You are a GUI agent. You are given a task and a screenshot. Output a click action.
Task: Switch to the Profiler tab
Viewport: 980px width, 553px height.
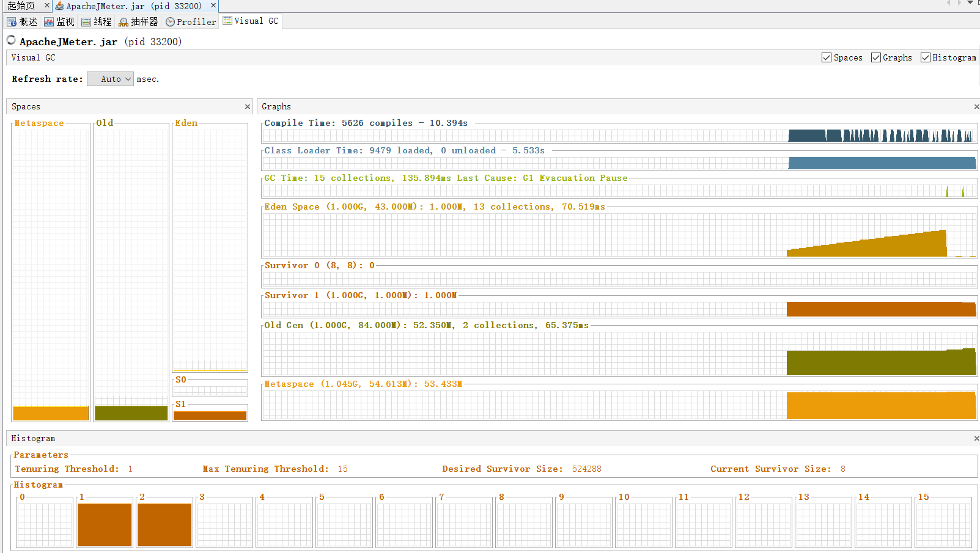pyautogui.click(x=191, y=21)
